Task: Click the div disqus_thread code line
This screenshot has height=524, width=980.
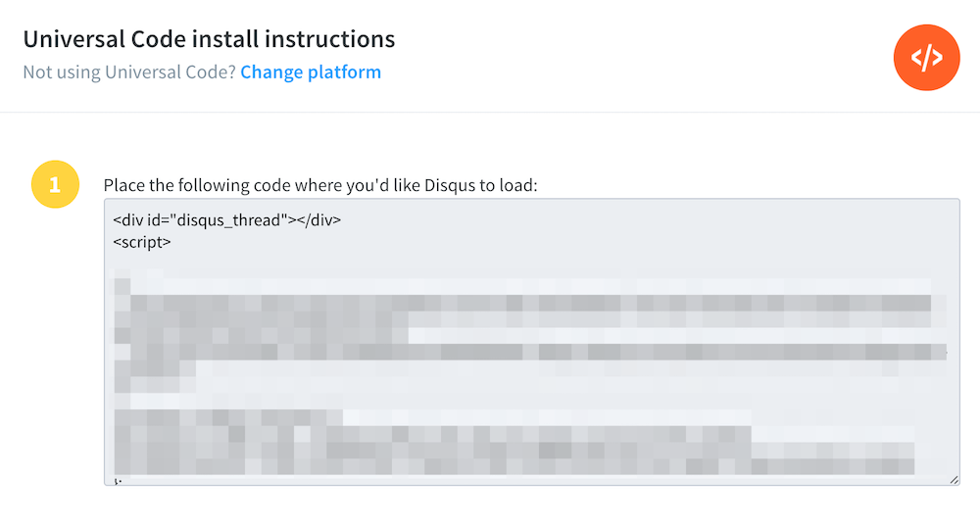Action: 226,219
